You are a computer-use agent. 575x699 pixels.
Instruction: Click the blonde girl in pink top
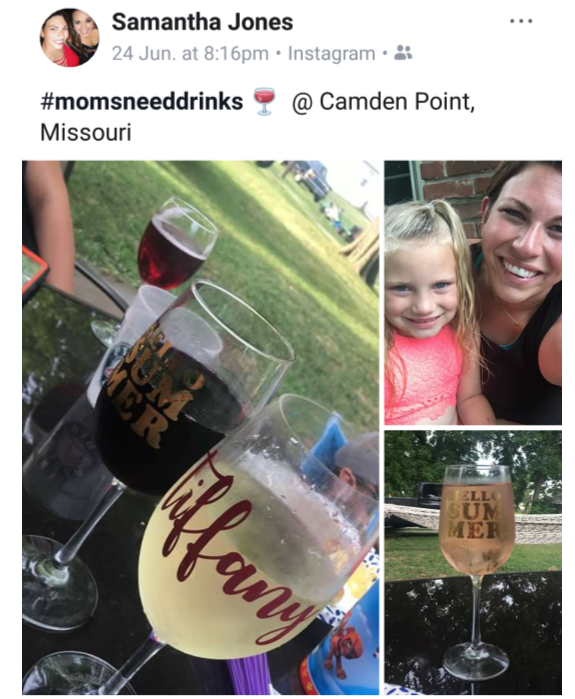coord(426,312)
